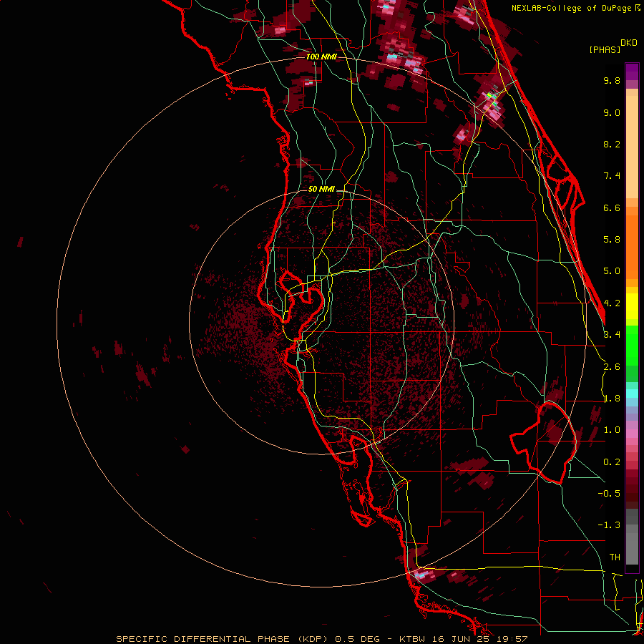
Task: Click the 2.6 scale value
Action: coord(612,367)
